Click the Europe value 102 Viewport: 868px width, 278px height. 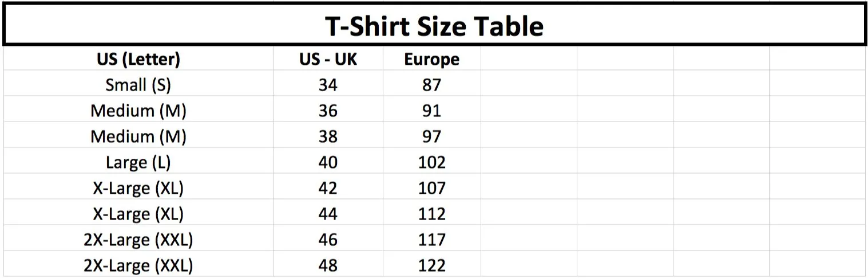click(431, 162)
